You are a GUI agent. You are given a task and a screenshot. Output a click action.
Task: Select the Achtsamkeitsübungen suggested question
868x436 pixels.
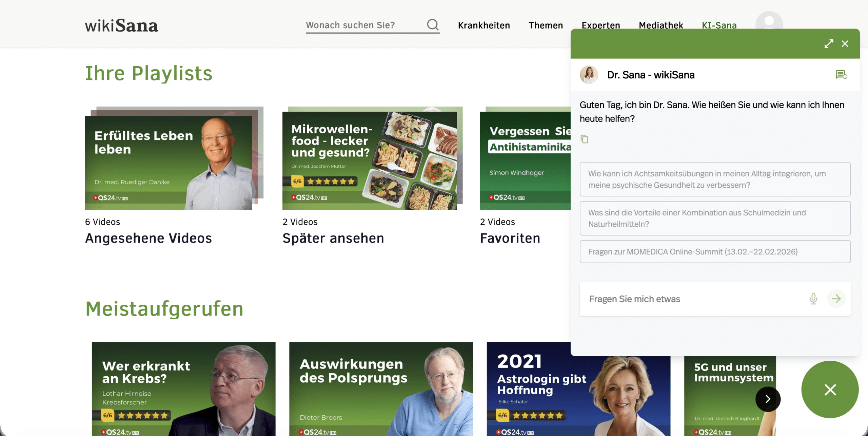715,179
